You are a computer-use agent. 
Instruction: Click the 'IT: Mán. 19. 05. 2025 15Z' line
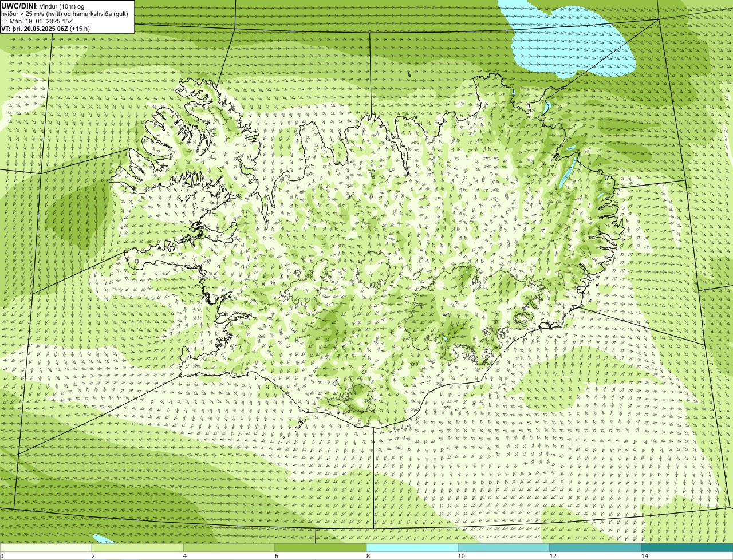pos(37,21)
